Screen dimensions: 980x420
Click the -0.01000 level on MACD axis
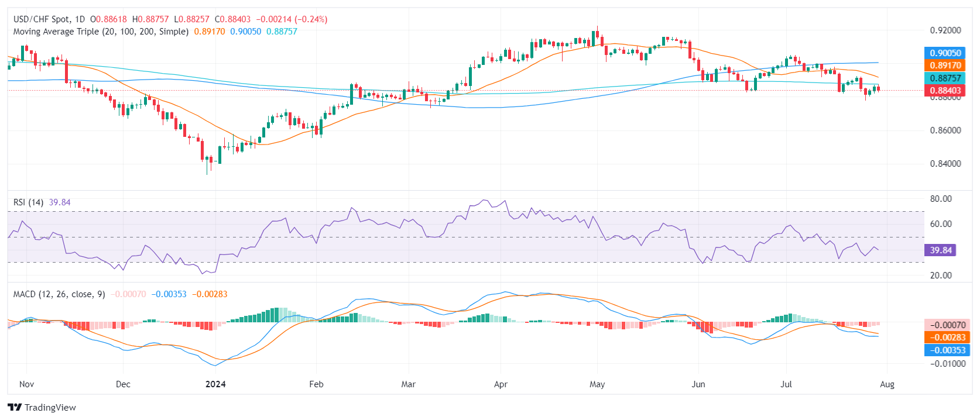(x=947, y=364)
